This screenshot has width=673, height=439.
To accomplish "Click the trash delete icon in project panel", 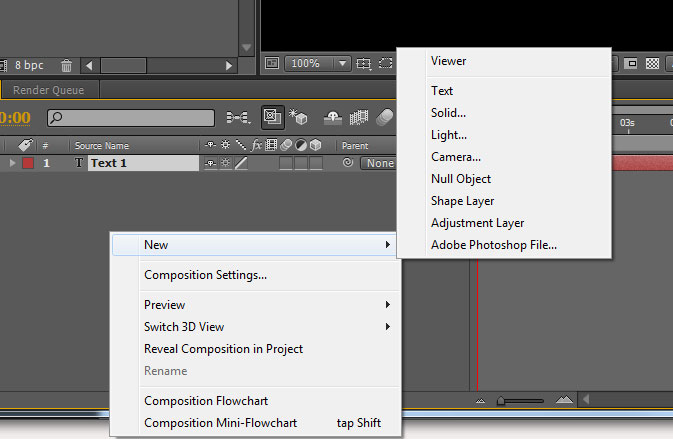I will [x=66, y=65].
